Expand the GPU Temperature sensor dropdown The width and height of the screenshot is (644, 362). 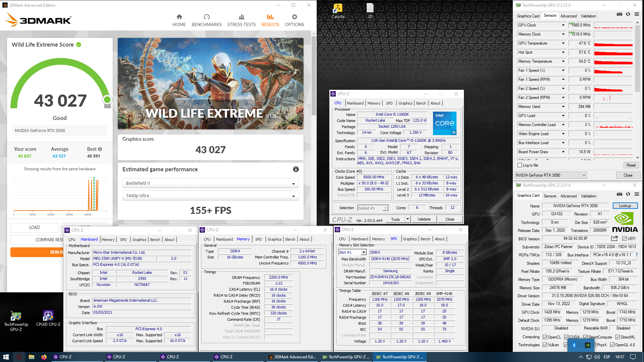click(x=563, y=43)
